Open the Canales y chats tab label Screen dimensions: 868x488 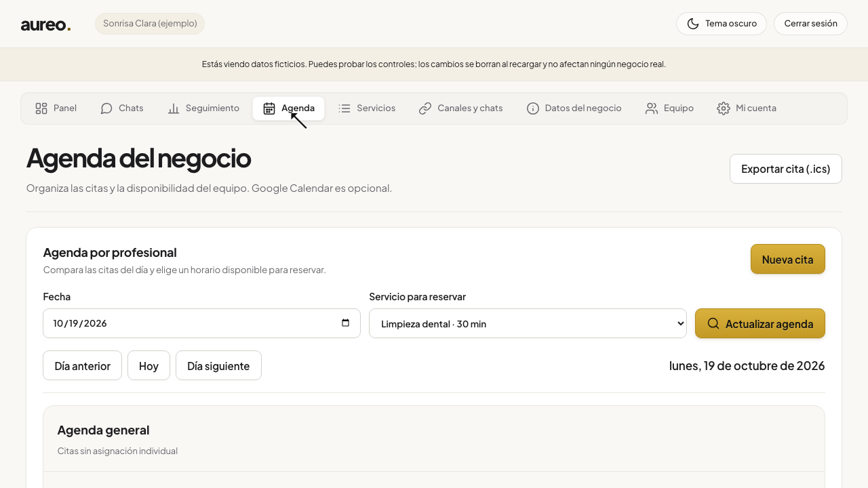click(470, 108)
